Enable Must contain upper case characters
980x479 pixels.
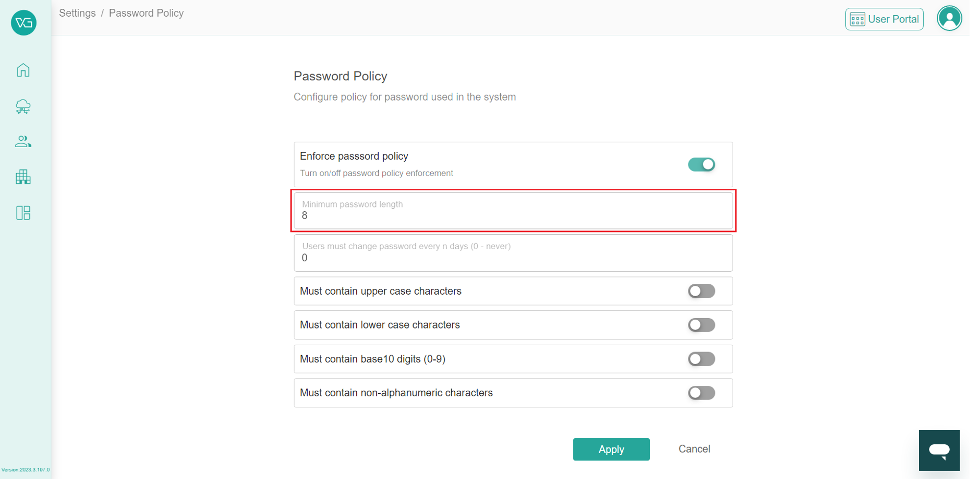701,291
